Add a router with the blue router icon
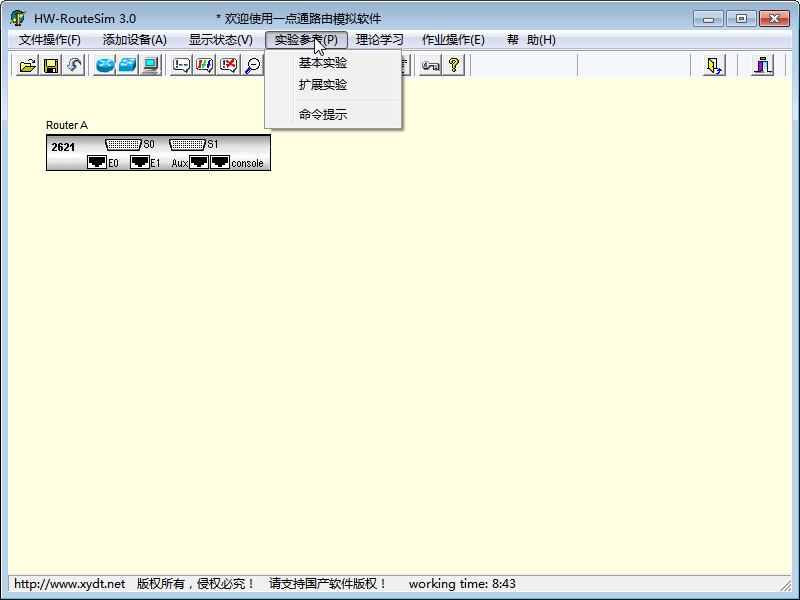800x600 pixels. (105, 65)
